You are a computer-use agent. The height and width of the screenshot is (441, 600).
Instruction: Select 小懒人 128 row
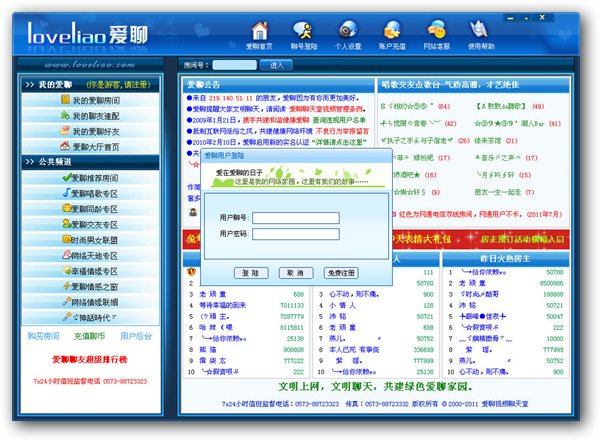tap(377, 305)
